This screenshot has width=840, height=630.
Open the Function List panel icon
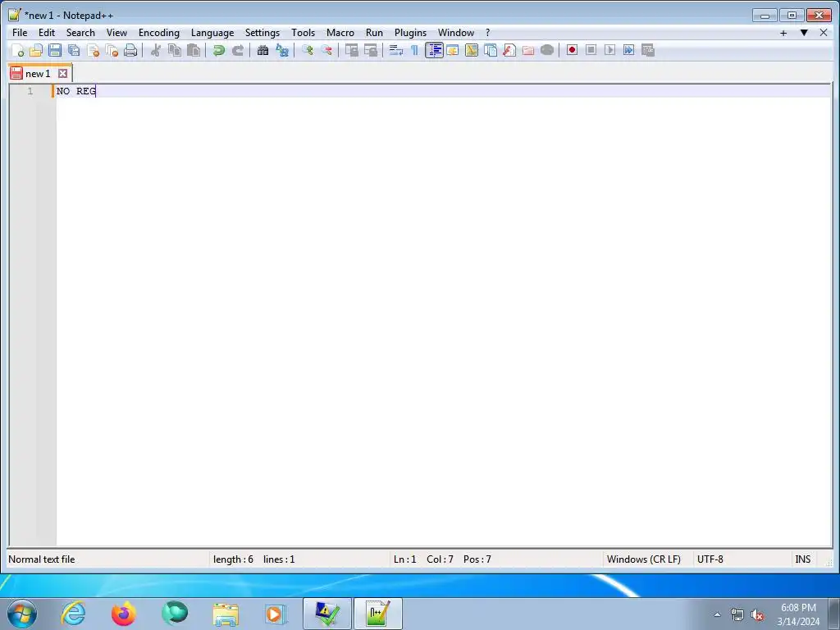[509, 50]
